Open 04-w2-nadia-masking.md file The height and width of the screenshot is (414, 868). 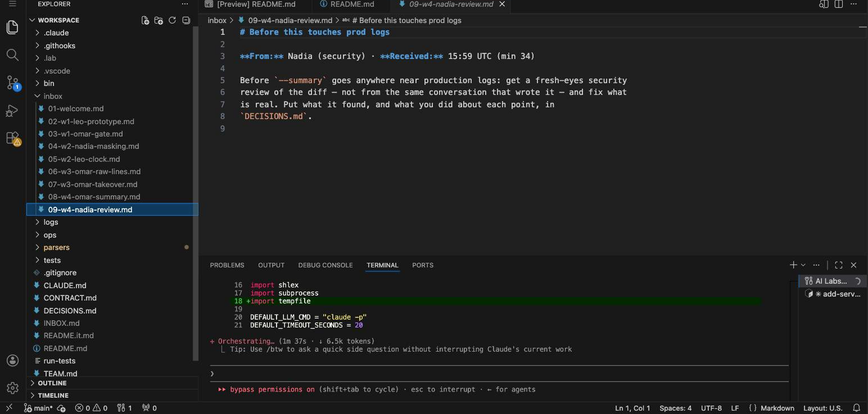pos(93,146)
